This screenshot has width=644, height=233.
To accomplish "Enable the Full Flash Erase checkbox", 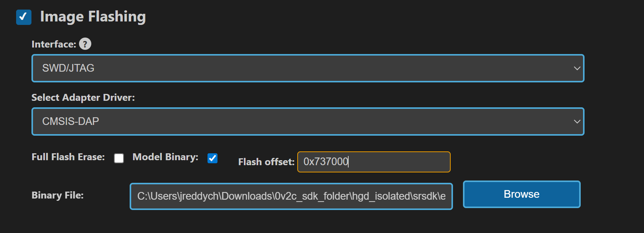I will click(x=119, y=158).
